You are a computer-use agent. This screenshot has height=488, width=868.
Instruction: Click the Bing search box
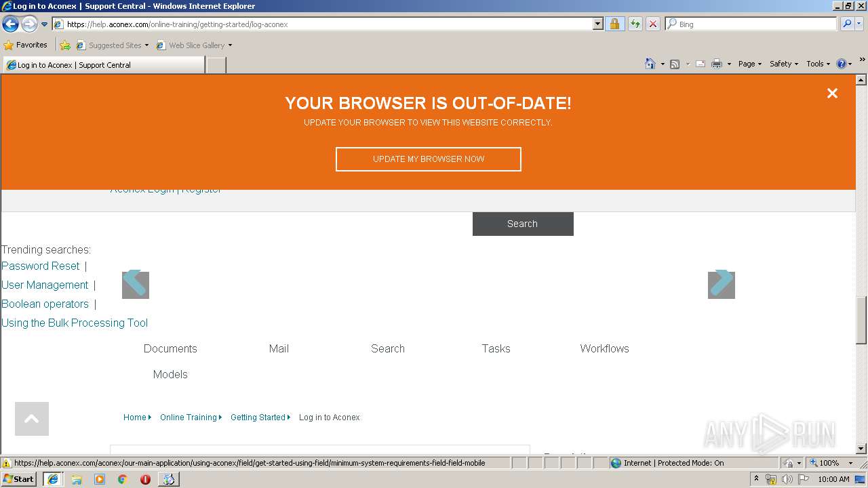[751, 24]
